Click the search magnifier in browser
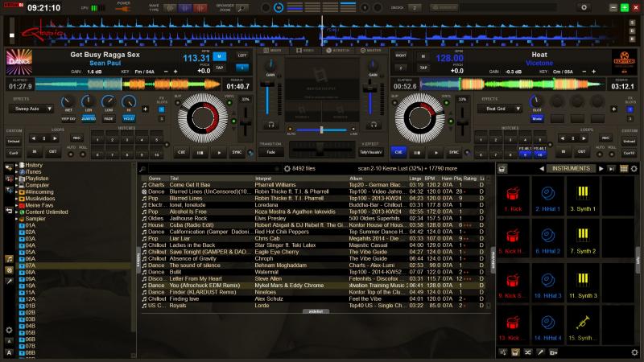Image resolution: width=644 pixels, height=362 pixels. pyautogui.click(x=142, y=168)
